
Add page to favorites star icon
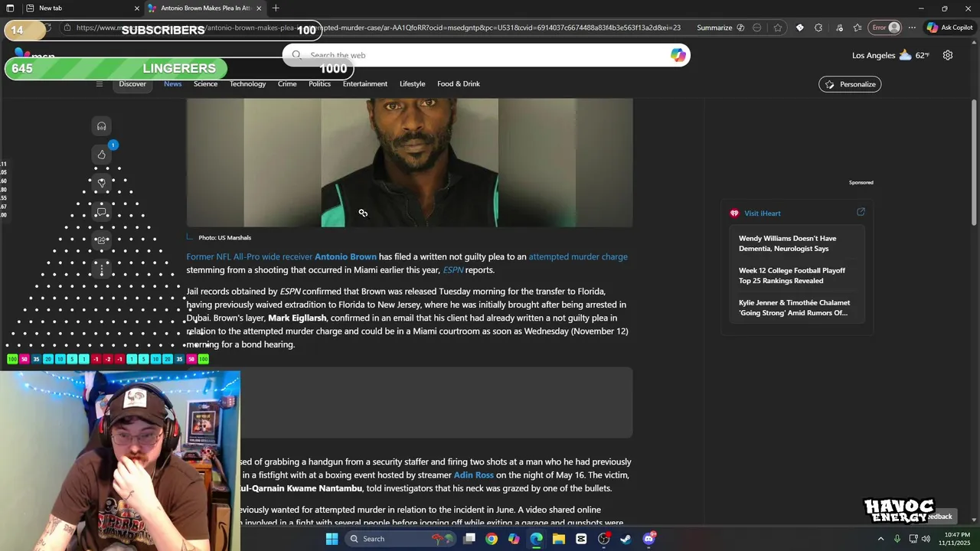pyautogui.click(x=778, y=28)
